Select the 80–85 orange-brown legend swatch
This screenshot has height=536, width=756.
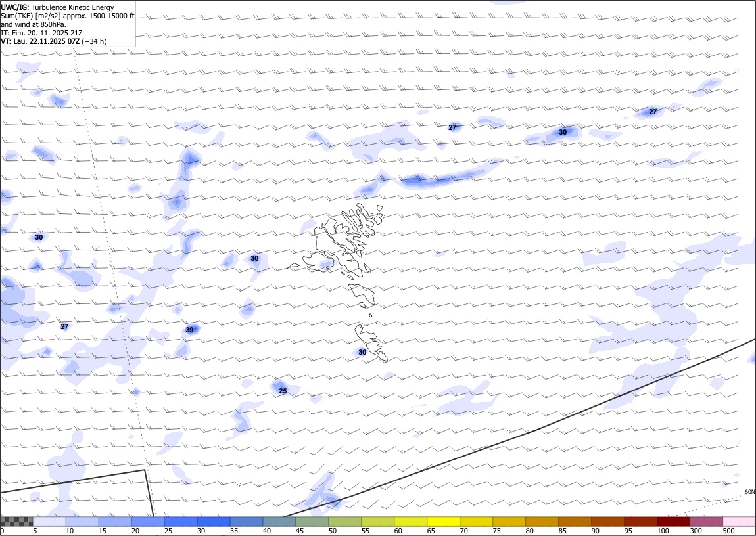click(x=542, y=522)
